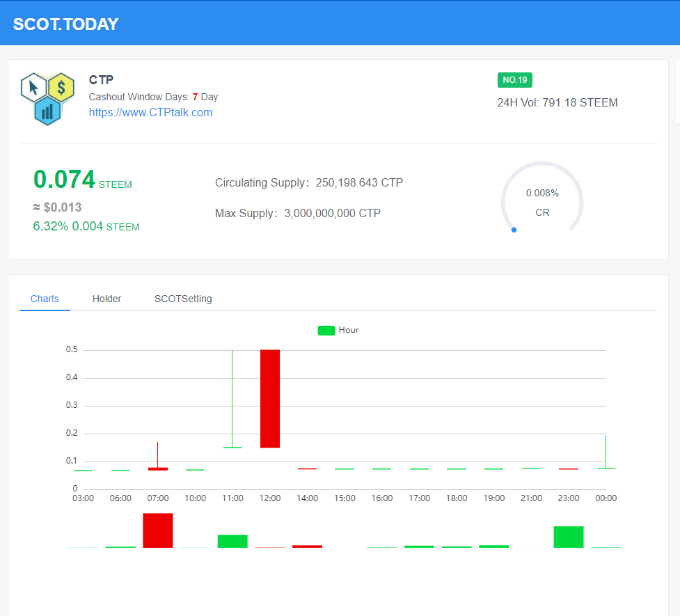Viewport: 680px width, 616px height.
Task: Click the red 07:00 volume bar
Action: pos(158,530)
